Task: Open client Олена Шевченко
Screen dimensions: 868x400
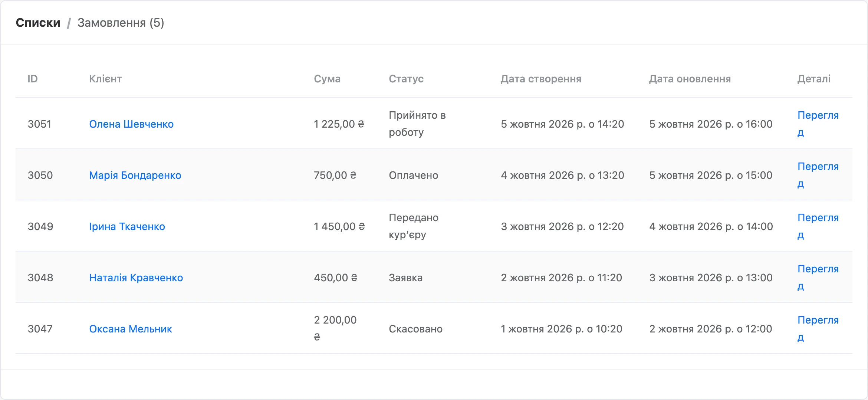Action: coord(131,124)
